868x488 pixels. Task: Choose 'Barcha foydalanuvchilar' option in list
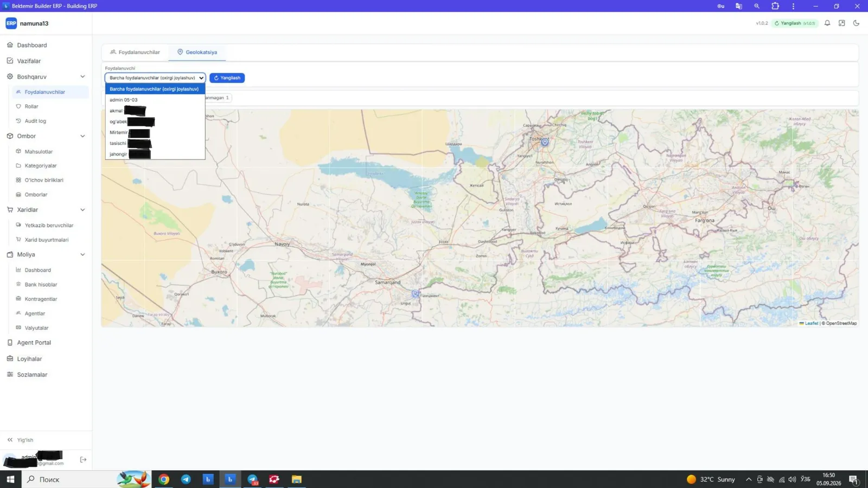(155, 89)
